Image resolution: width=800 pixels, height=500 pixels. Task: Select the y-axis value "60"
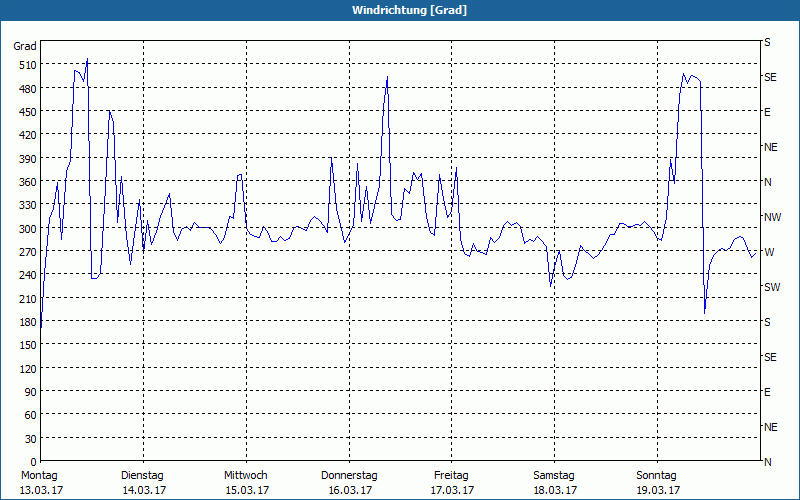(31, 415)
